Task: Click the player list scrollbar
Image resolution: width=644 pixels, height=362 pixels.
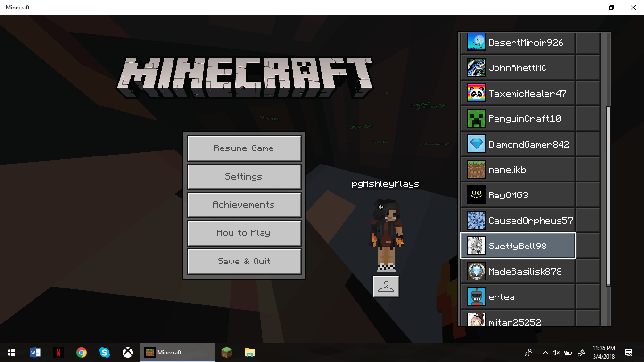Action: (608, 196)
